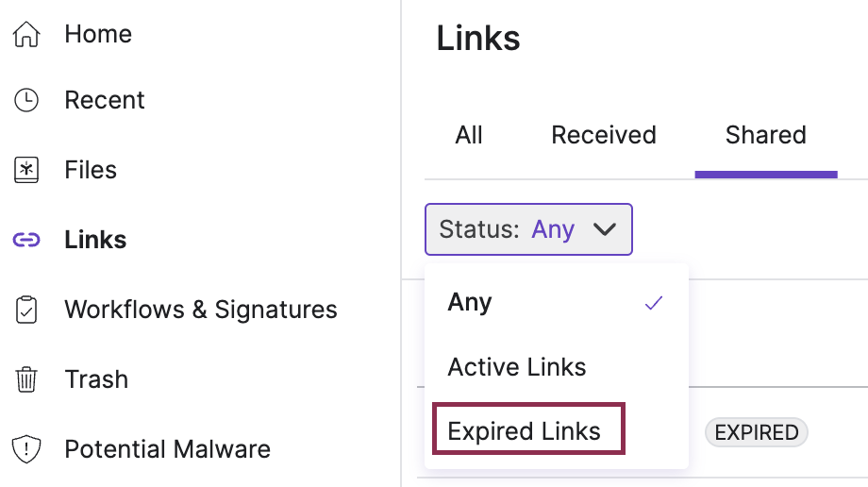
Task: Open the Status: Any dropdown
Action: click(528, 229)
